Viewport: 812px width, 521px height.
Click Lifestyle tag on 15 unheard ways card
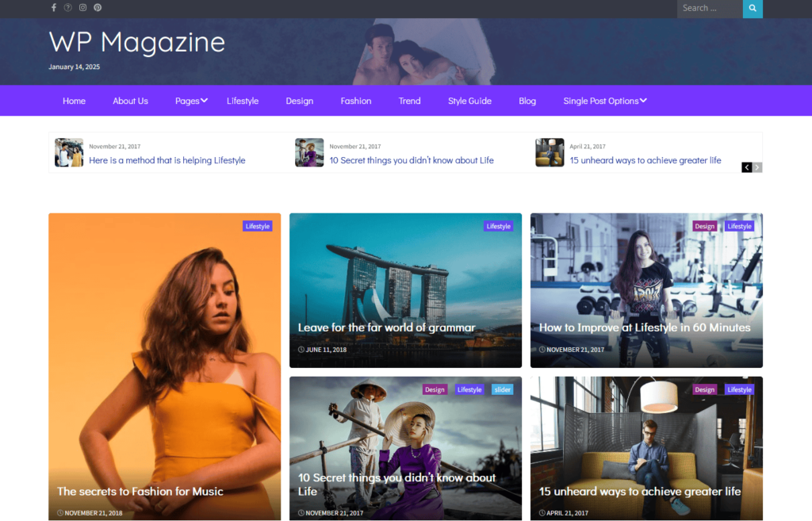click(x=739, y=390)
